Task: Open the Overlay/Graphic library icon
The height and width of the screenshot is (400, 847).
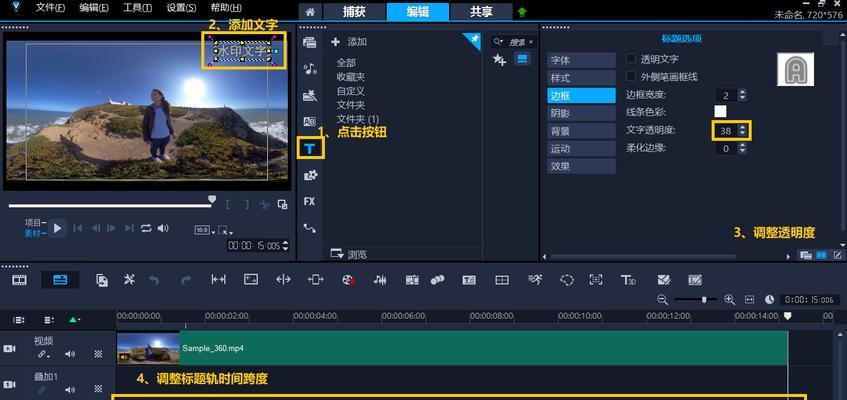Action: coord(310,175)
